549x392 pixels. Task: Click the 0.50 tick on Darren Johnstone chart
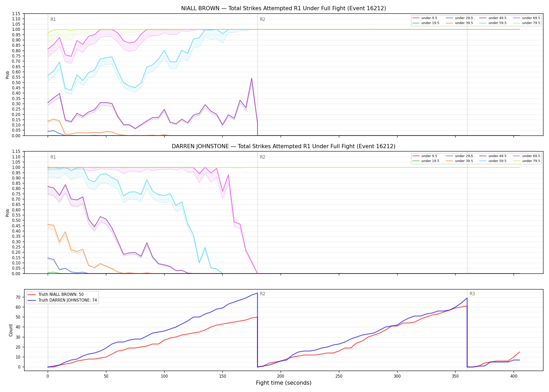16,220
